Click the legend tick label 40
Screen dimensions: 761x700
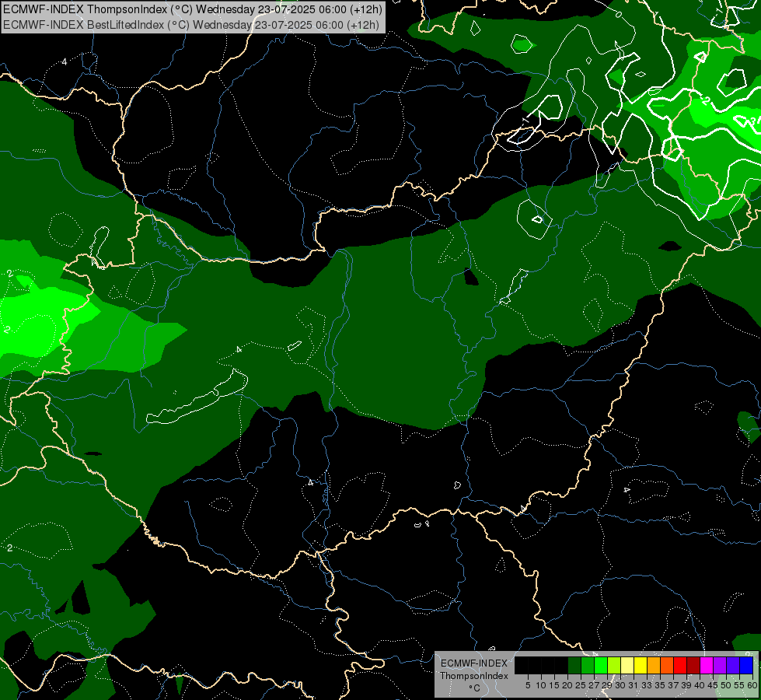[700, 685]
